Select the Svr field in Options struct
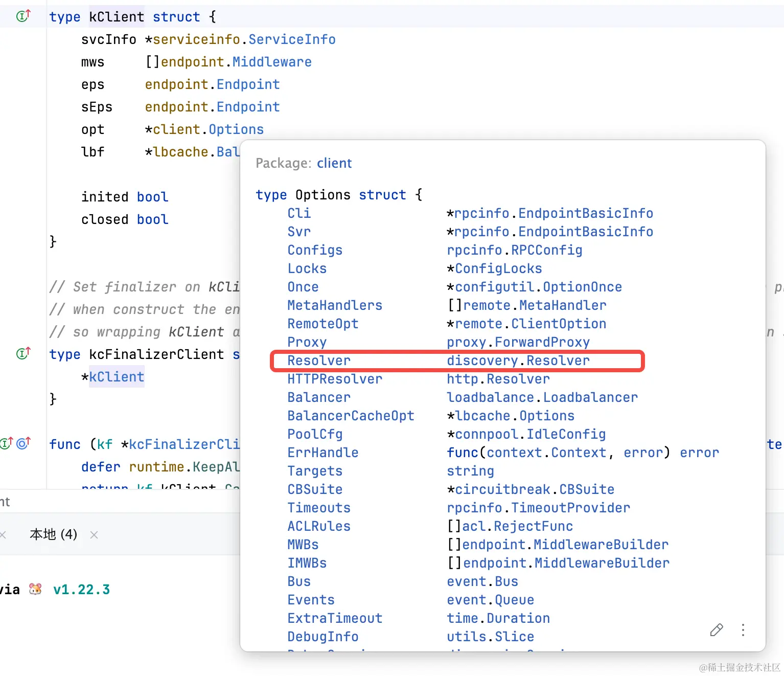This screenshot has width=784, height=676. tap(299, 232)
